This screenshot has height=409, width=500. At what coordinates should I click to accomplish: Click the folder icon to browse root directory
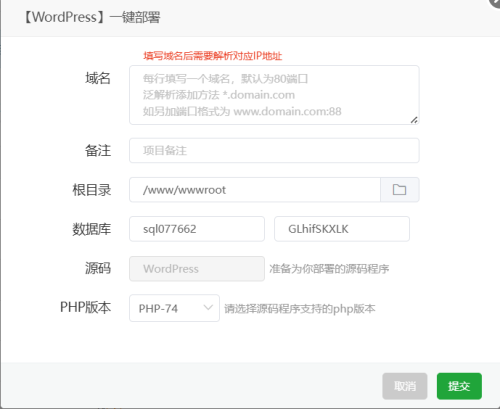[399, 190]
